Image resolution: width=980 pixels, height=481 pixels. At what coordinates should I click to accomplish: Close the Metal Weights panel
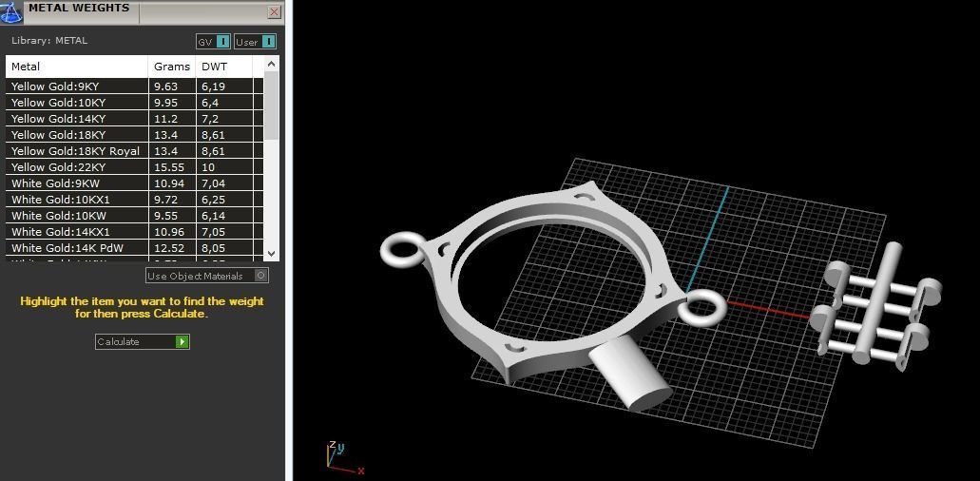(274, 11)
